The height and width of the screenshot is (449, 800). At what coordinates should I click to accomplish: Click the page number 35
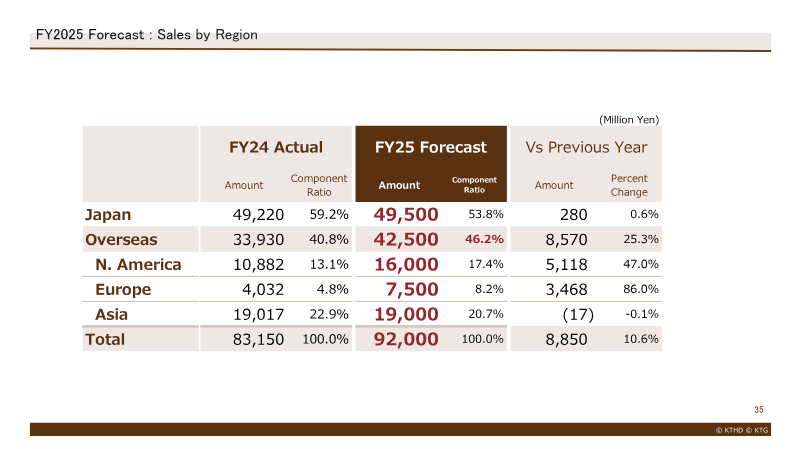point(759,410)
